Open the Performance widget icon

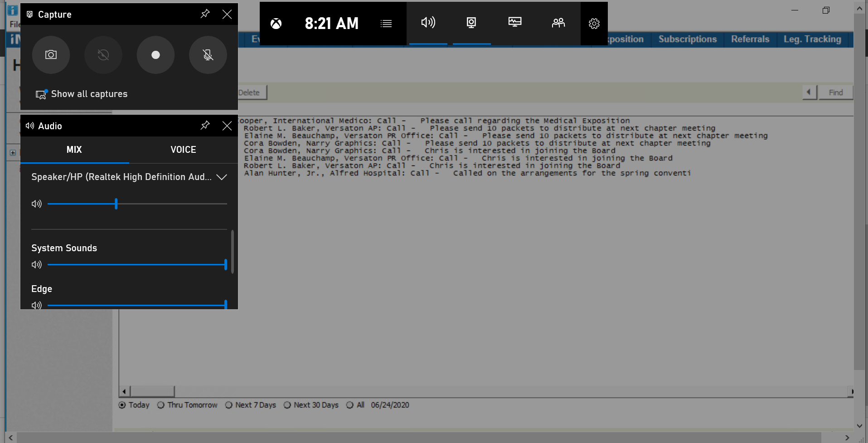pos(515,23)
